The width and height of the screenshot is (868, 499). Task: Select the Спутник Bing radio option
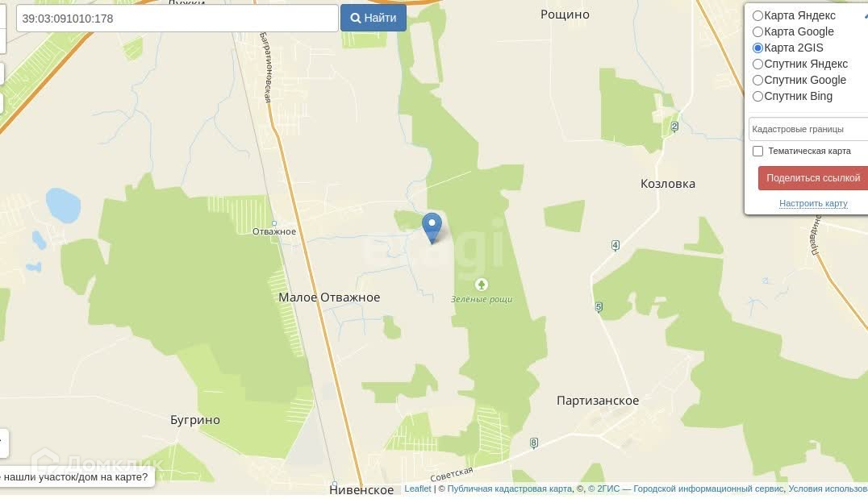(x=757, y=96)
